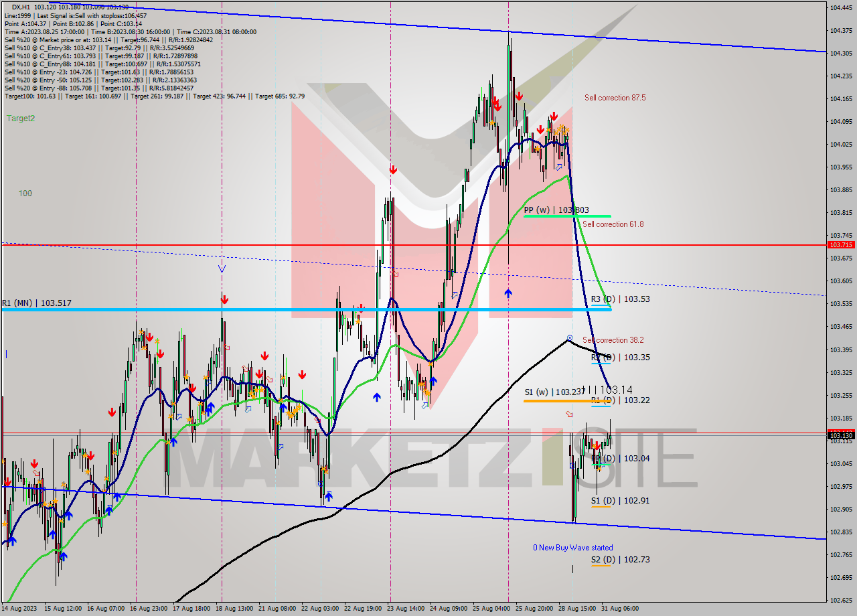The image size is (857, 616).
Task: Click the 104.025 price axis label
Action: 841,144
